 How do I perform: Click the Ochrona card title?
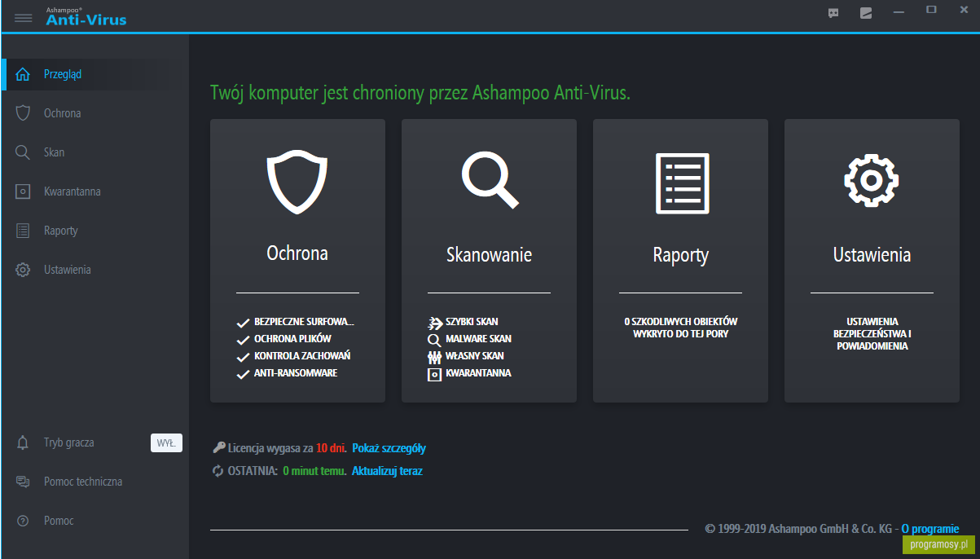click(297, 253)
